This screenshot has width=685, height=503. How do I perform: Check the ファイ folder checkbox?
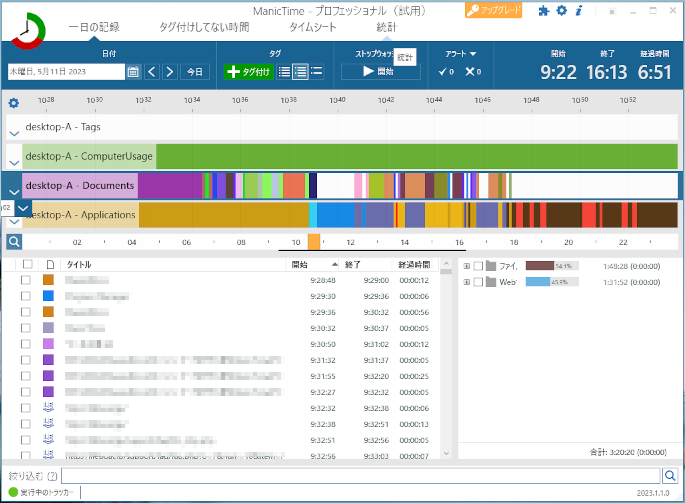pos(478,266)
